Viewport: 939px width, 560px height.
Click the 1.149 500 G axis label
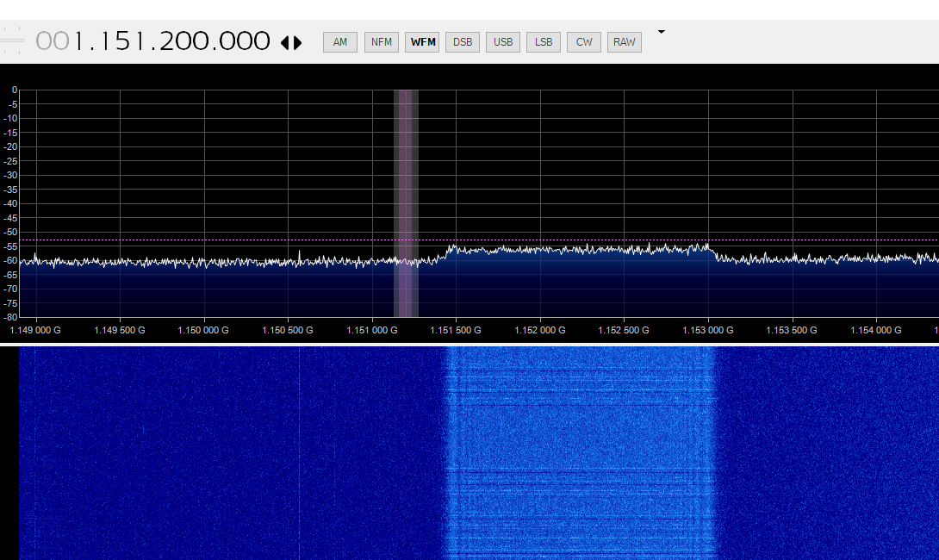click(x=120, y=330)
